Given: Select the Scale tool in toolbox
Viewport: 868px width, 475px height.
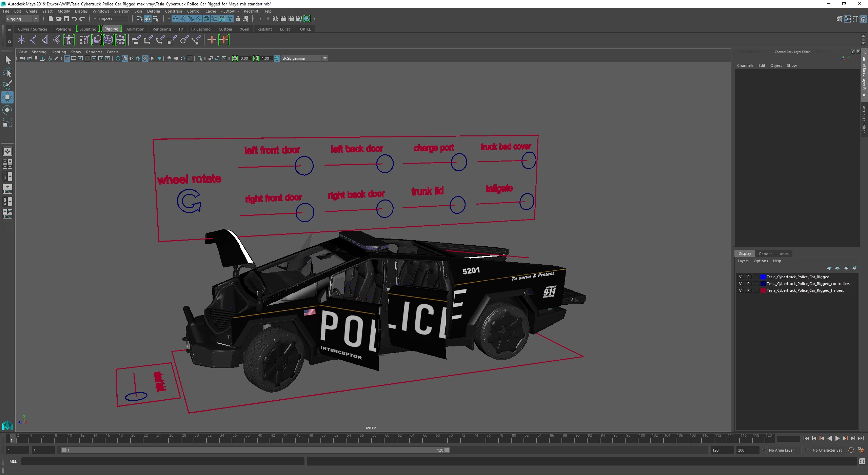Looking at the screenshot, I should click(x=7, y=122).
